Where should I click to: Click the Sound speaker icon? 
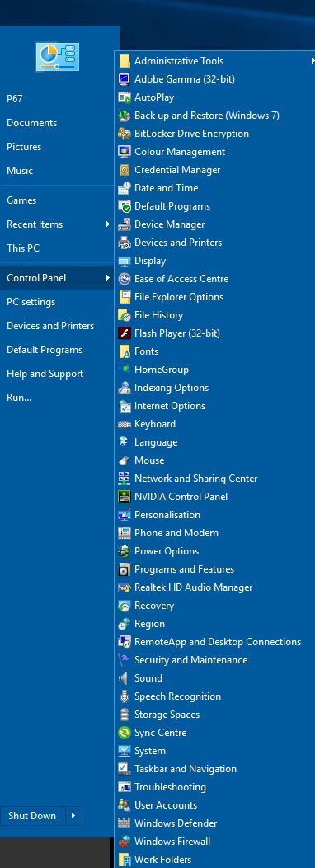pos(125,678)
